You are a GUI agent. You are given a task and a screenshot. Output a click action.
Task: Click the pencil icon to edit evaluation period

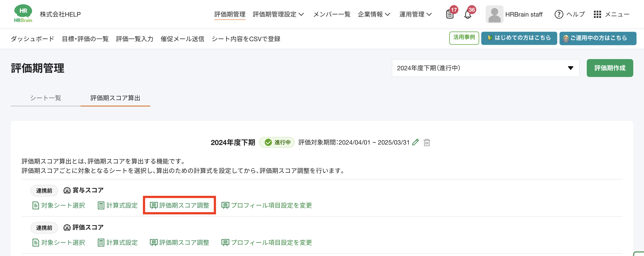pos(415,142)
